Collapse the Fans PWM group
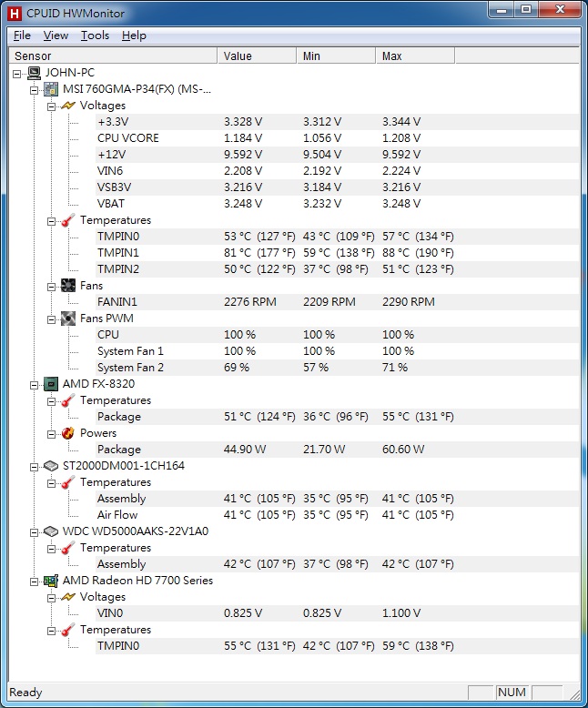This screenshot has height=708, width=588. pos(52,319)
